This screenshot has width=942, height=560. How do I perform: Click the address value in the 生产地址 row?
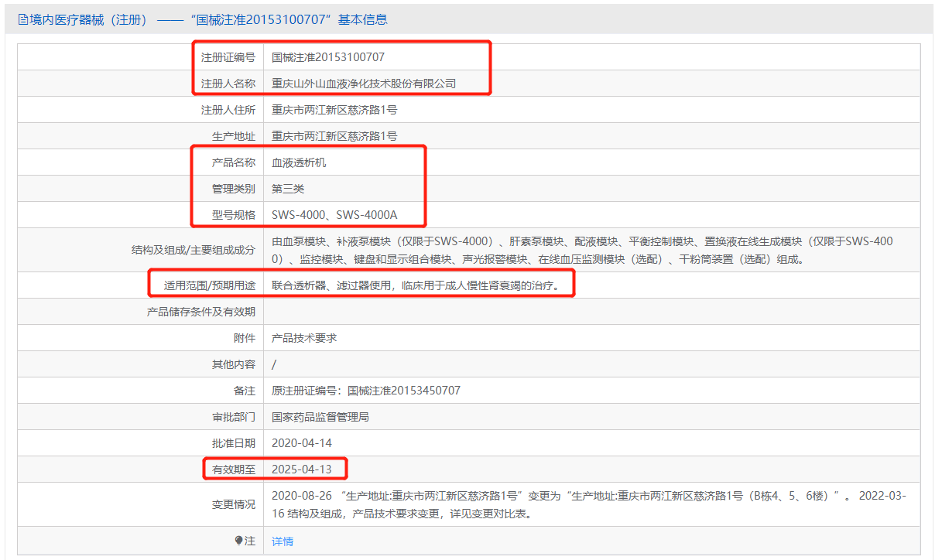click(334, 136)
